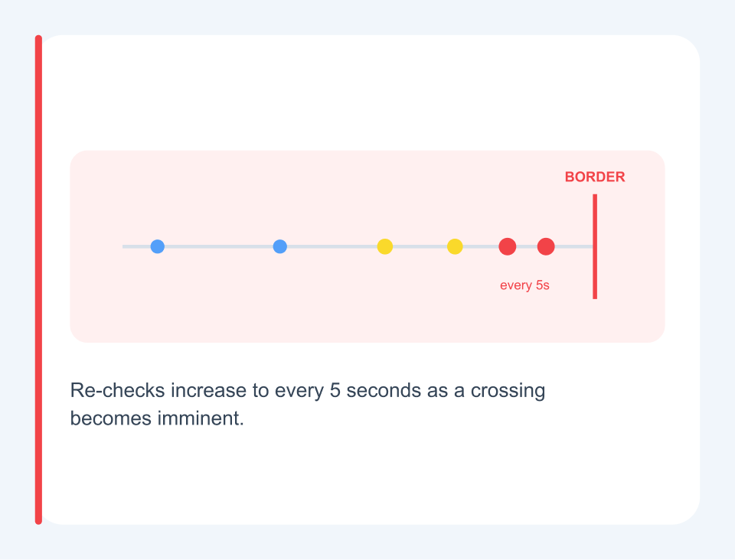Click the timeline line between the blue dots
Viewport: 735px width, 560px height.
tap(219, 246)
